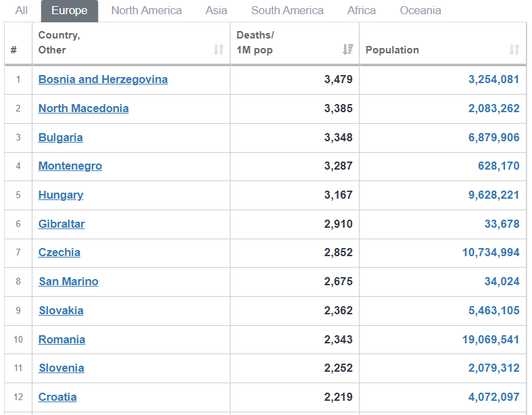Viewport: 532px width, 415px height.
Task: Sort by Population column sort icon
Action: tap(514, 49)
